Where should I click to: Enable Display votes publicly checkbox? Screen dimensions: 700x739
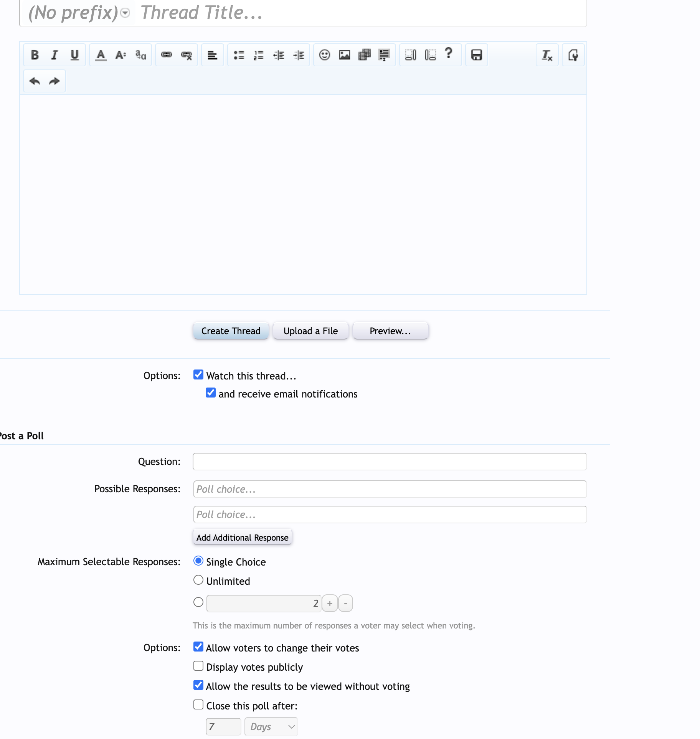(x=198, y=666)
